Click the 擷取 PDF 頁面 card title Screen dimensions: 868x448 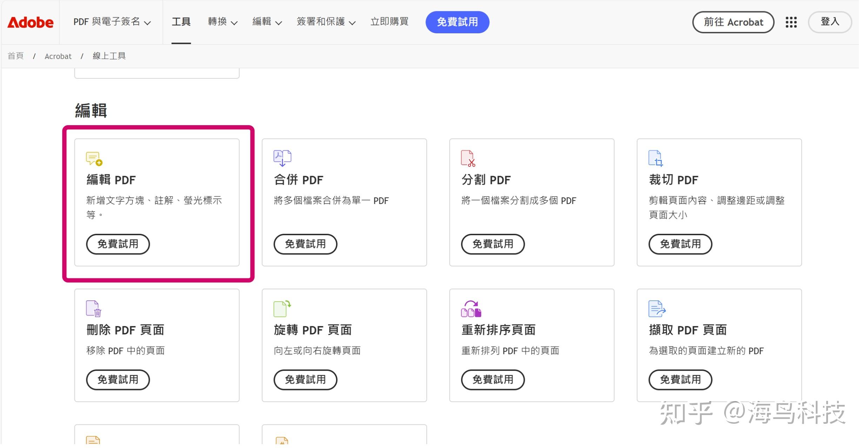(688, 330)
